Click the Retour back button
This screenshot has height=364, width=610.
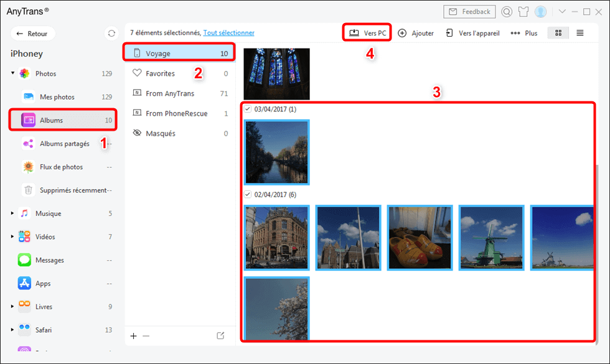(x=32, y=34)
